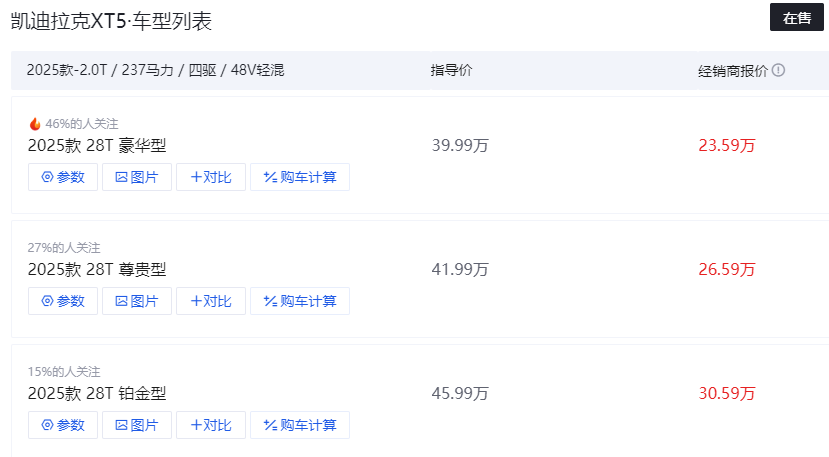Click the flame icon on 豪华型 row
This screenshot has height=457, width=829.
click(35, 124)
